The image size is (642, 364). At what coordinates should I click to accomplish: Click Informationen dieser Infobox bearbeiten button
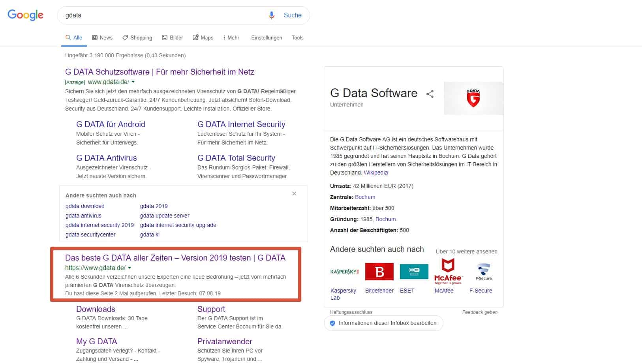pos(383,323)
